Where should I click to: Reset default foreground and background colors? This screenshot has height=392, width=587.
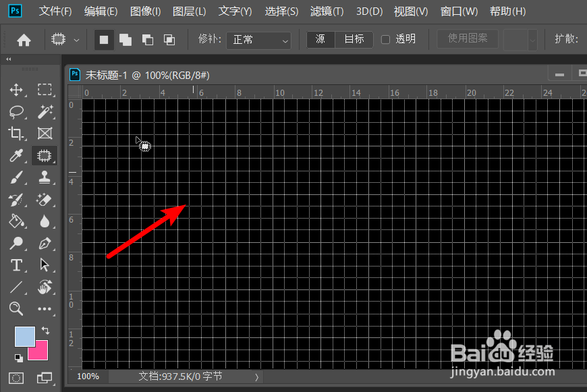tap(19, 358)
